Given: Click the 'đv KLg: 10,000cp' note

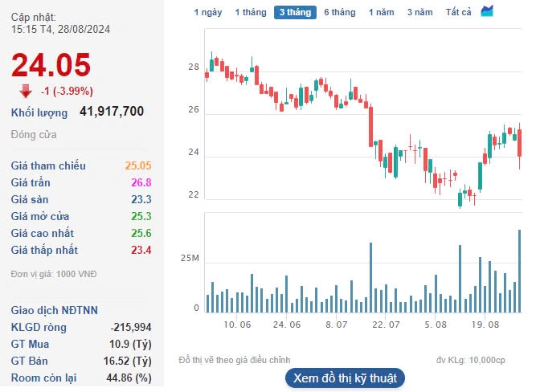Looking at the screenshot, I should (471, 360).
